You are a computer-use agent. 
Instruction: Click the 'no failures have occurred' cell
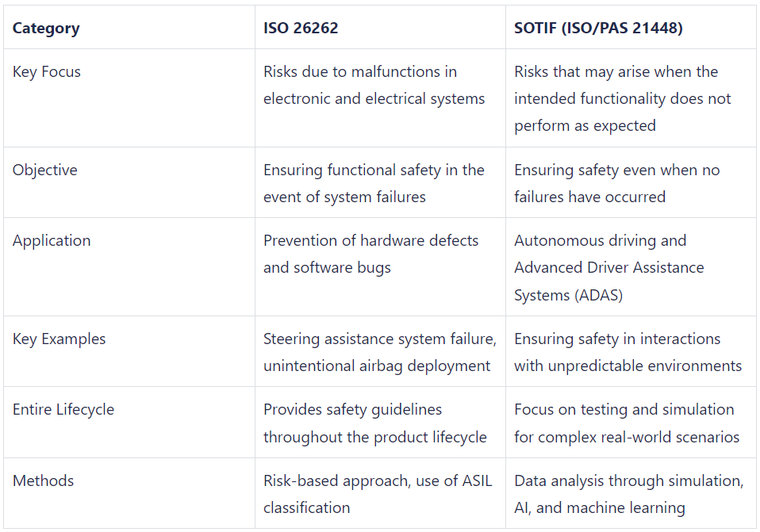(616, 183)
